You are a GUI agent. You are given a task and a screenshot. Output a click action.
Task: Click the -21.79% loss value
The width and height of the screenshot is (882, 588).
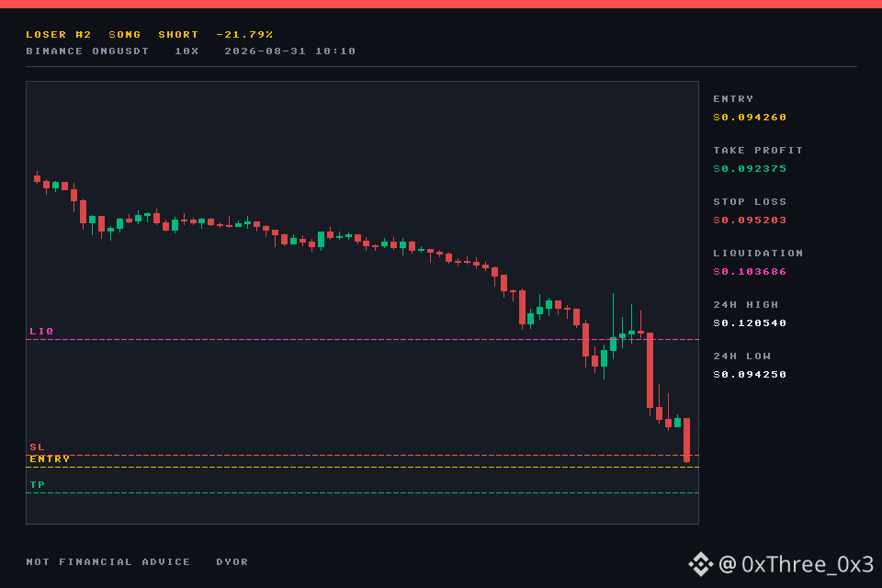[x=244, y=34]
